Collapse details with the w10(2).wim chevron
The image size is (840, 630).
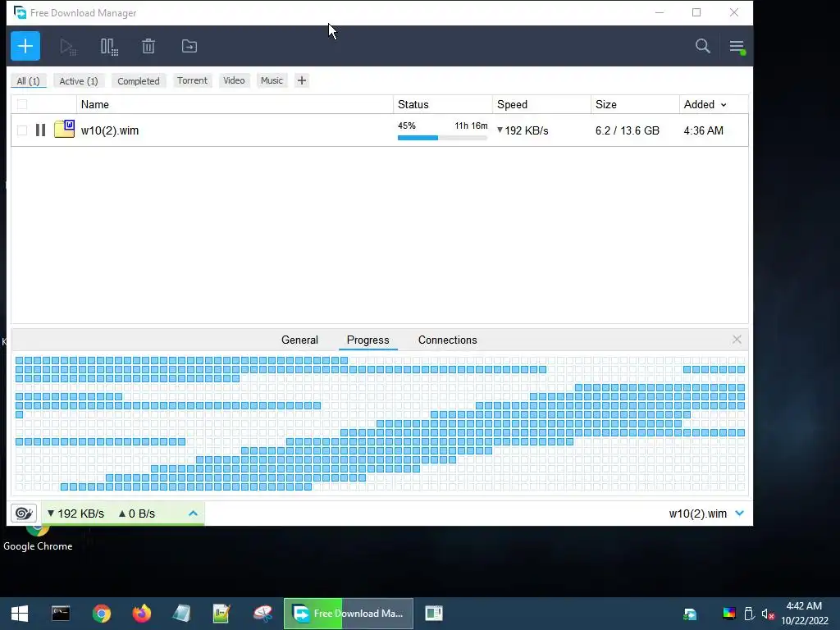click(740, 514)
